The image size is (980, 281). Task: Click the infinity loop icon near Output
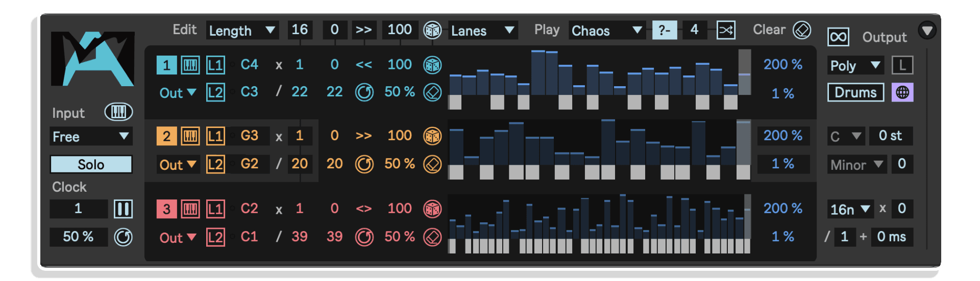coord(838,37)
